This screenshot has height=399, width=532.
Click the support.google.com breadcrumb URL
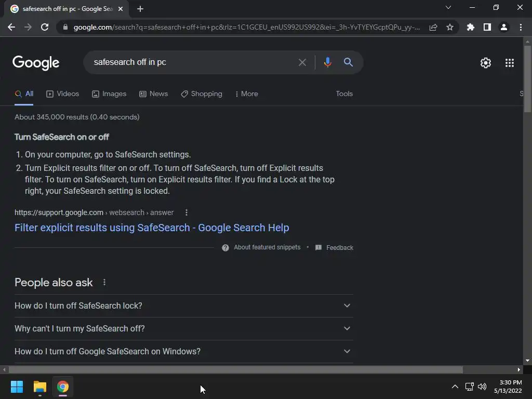94,212
